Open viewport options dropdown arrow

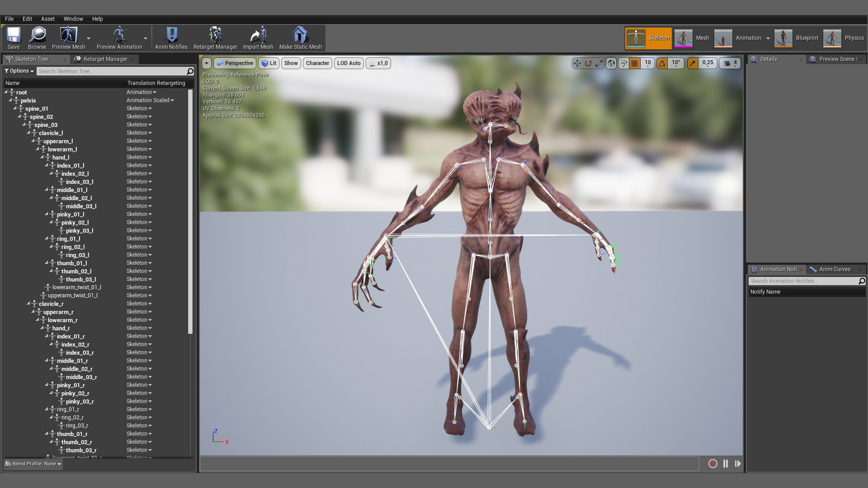(x=207, y=63)
